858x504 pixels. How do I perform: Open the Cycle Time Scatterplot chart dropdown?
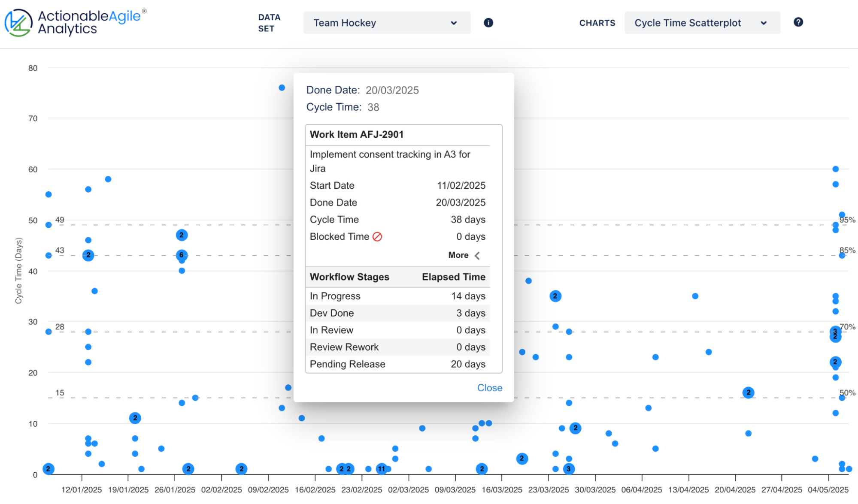[702, 23]
